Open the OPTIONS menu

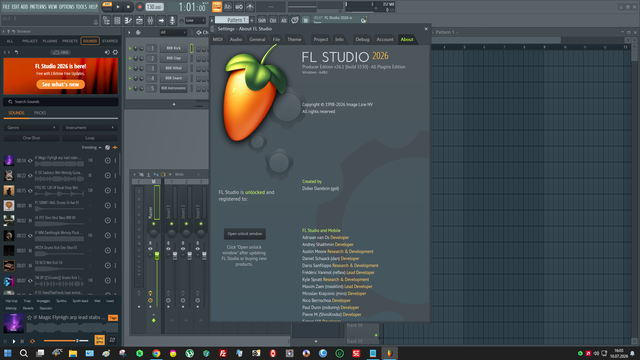[67, 7]
